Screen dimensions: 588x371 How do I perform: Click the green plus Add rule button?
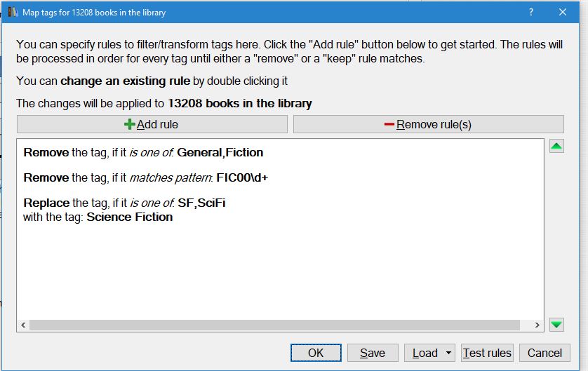coord(152,124)
